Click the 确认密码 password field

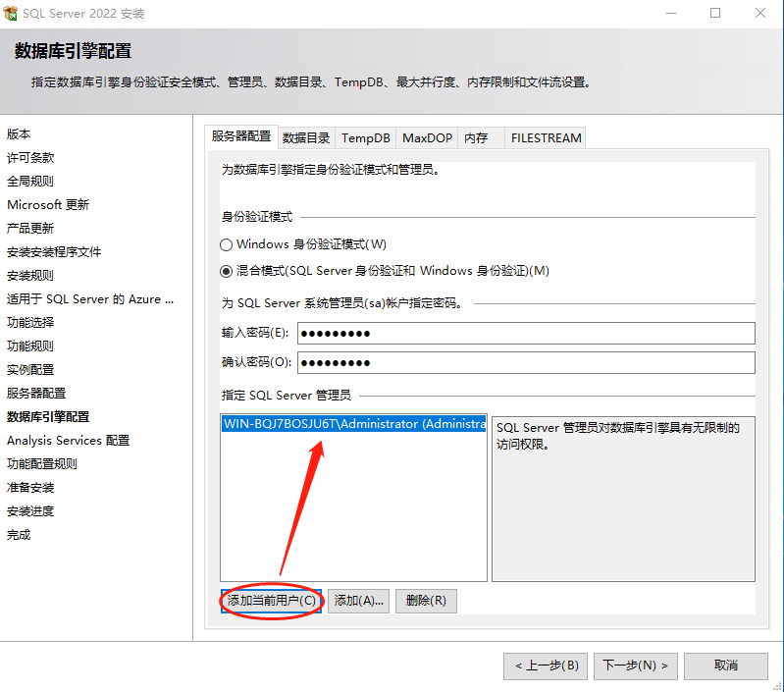coord(526,363)
